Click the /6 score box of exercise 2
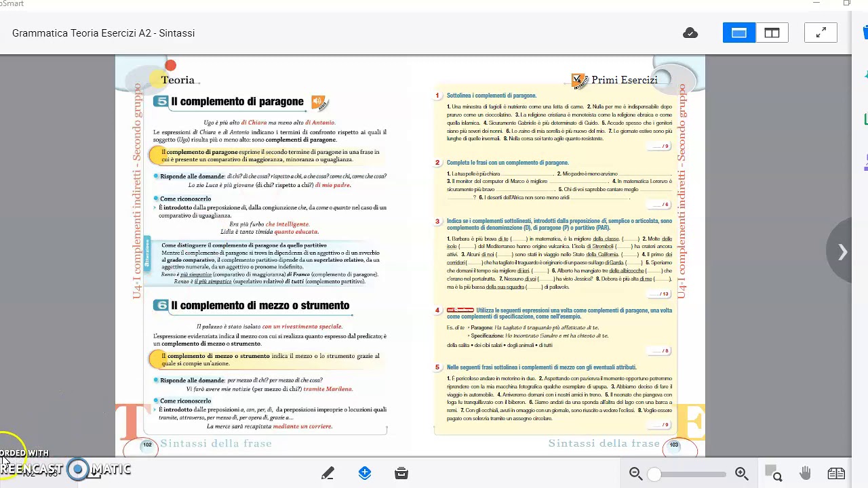This screenshot has width=868, height=488. [658, 204]
